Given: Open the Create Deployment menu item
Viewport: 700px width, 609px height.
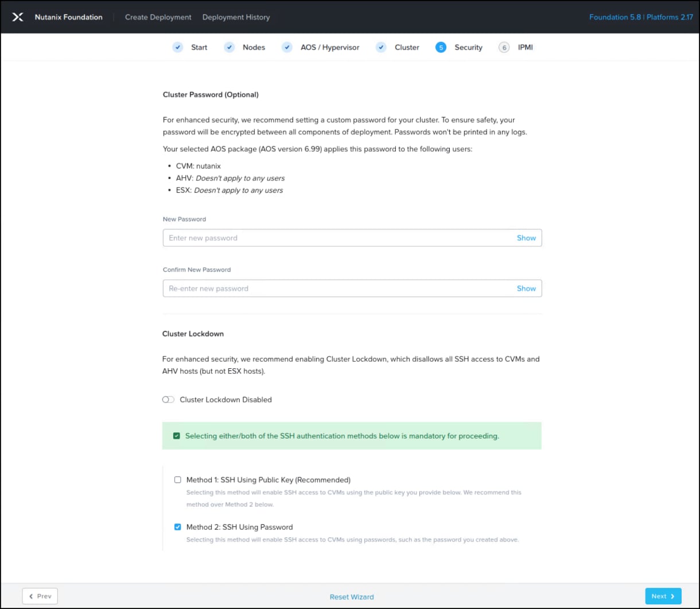Looking at the screenshot, I should (158, 17).
